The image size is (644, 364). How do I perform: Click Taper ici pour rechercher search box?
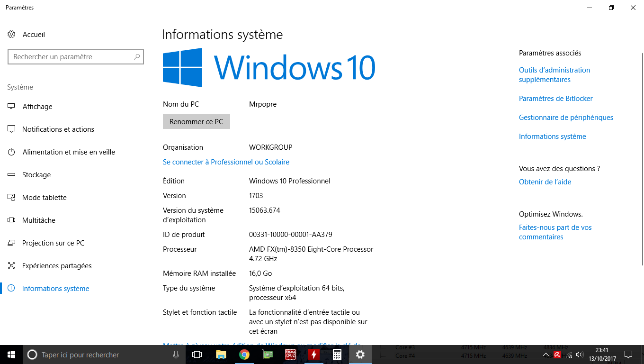[x=104, y=355]
